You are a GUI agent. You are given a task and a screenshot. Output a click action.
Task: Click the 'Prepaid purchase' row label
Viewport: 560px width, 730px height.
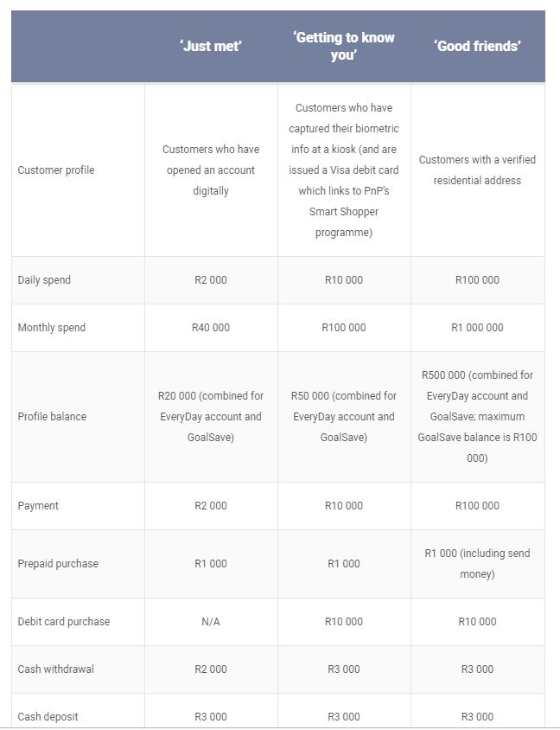coord(58,564)
